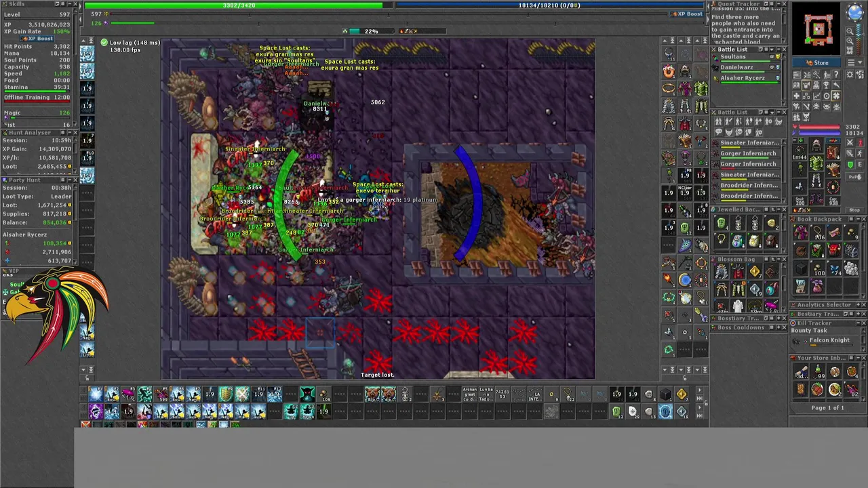Target the topmost Broodrider Inferniarch entry
The width and height of the screenshot is (868, 488).
point(746,186)
